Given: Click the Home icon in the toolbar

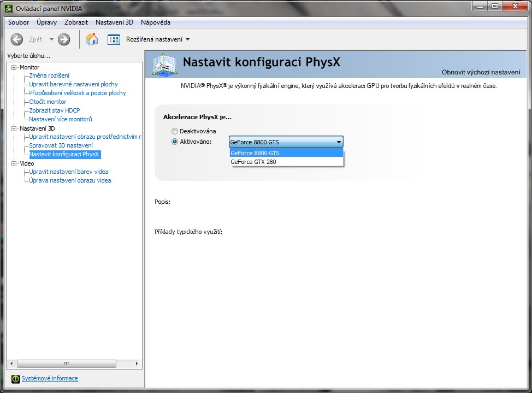Looking at the screenshot, I should click(92, 39).
